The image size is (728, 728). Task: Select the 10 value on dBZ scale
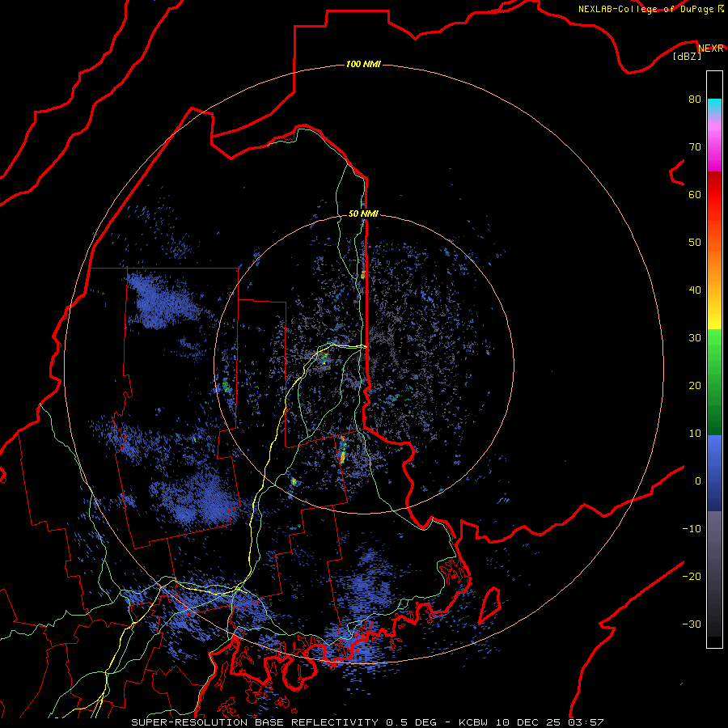695,434
